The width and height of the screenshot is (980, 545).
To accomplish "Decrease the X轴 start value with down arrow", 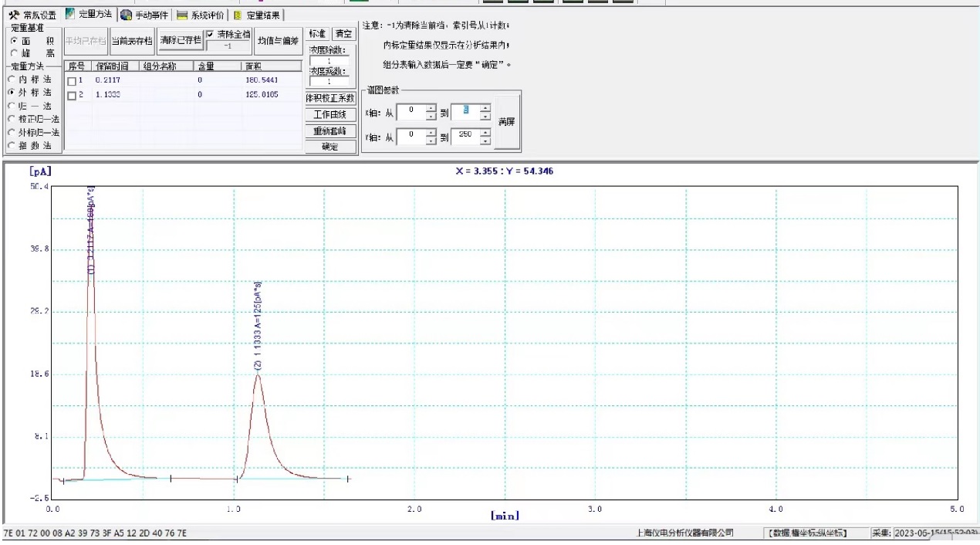I will [431, 116].
